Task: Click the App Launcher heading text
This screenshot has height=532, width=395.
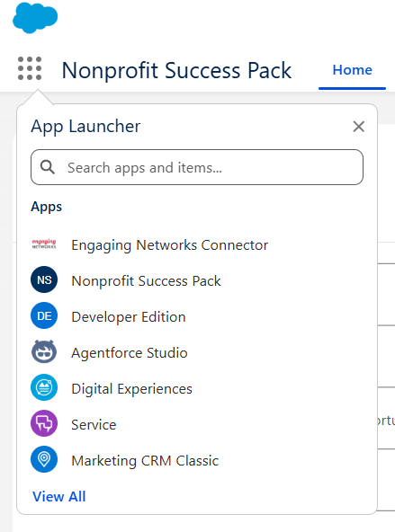Action: [85, 127]
